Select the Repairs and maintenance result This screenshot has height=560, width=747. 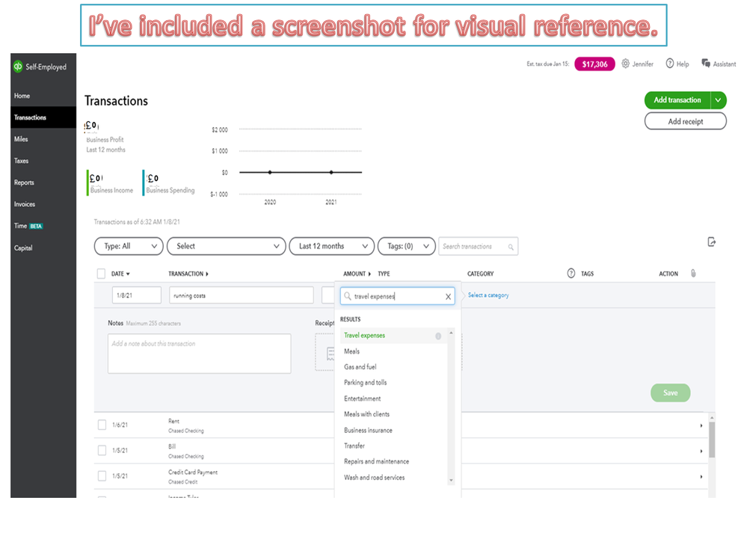[x=394, y=462]
